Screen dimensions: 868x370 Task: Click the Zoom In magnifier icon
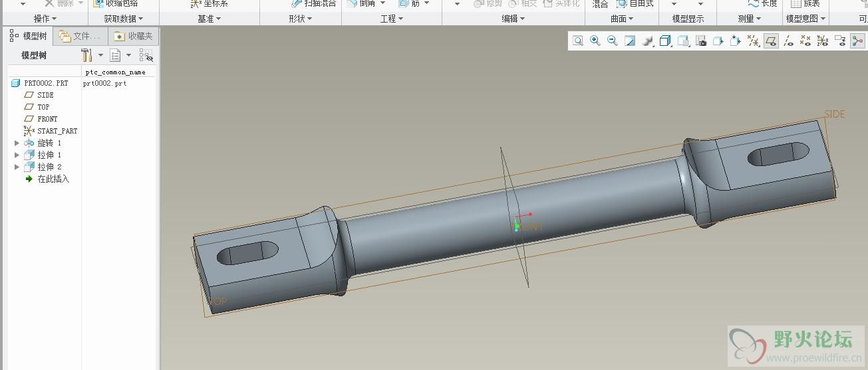point(595,41)
